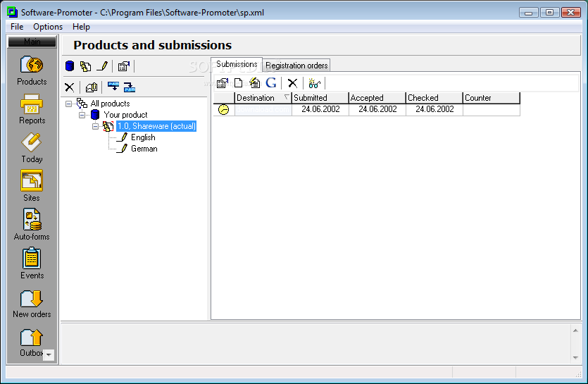The width and height of the screenshot is (588, 384).
Task: Click the bottom pane scroll up arrow
Action: [x=575, y=330]
